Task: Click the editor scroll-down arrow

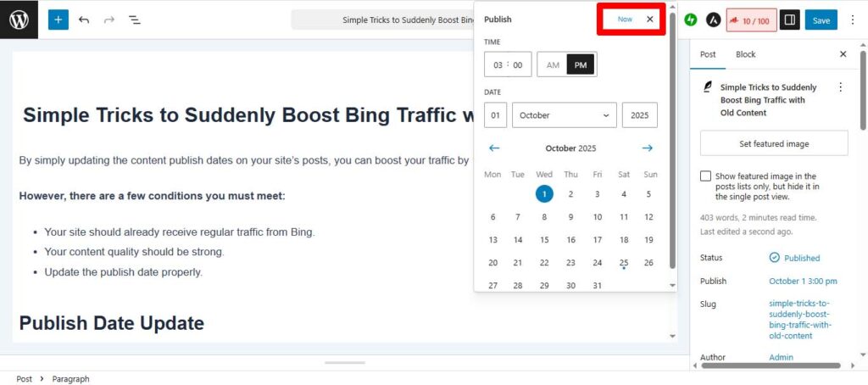Action: pyautogui.click(x=672, y=336)
